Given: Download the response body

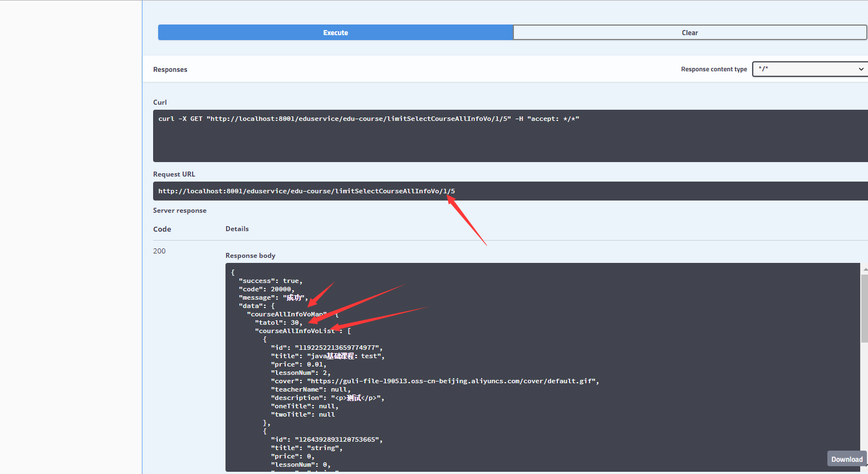Looking at the screenshot, I should click(847, 459).
